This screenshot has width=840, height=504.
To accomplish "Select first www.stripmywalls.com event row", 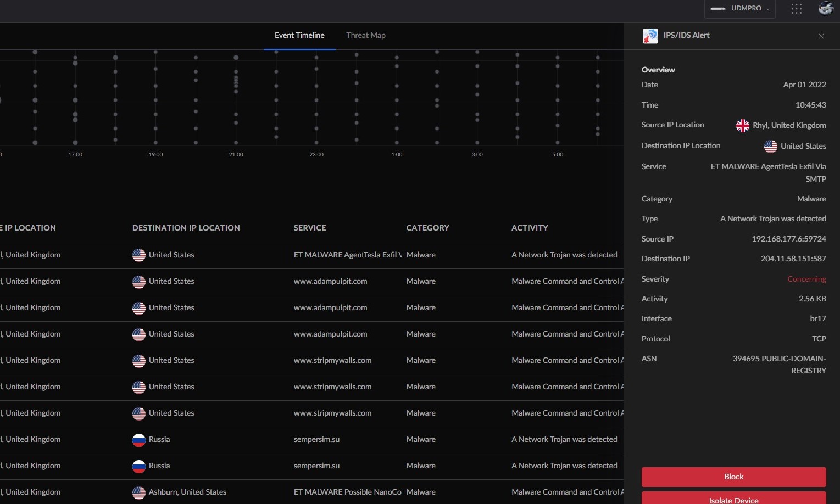I will click(x=332, y=361).
